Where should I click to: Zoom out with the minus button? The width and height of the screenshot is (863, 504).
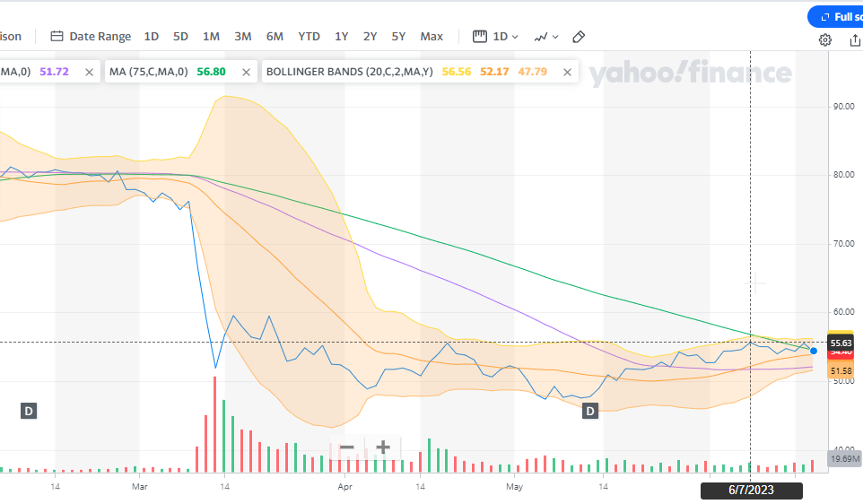[347, 448]
